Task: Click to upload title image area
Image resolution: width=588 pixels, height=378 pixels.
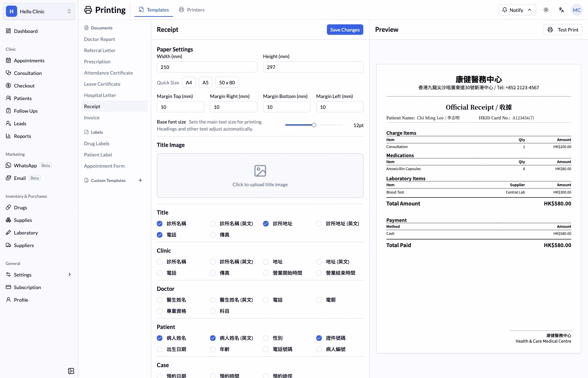Action: point(260,176)
